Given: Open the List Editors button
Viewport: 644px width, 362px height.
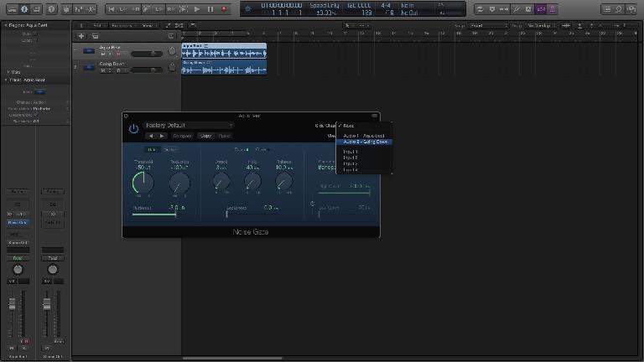Looking at the screenshot, I should click(607, 9).
